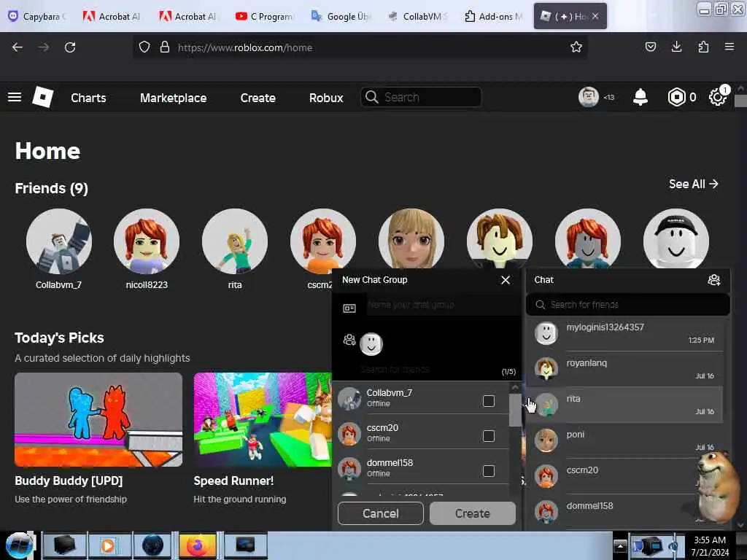Open friend nicoll8223's avatar
Screen dimensions: 747x560
tap(147, 241)
